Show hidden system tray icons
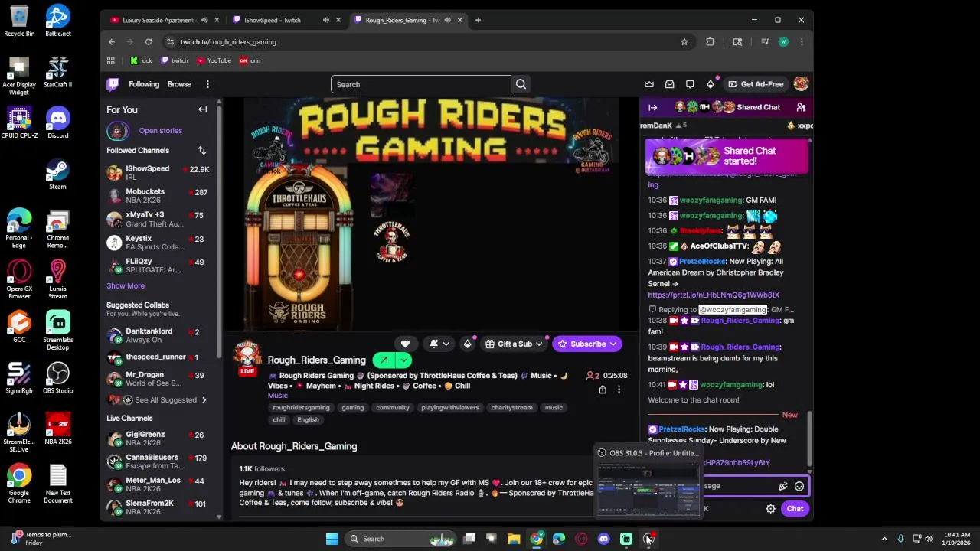Screen dimensions: 980x551 point(884,539)
